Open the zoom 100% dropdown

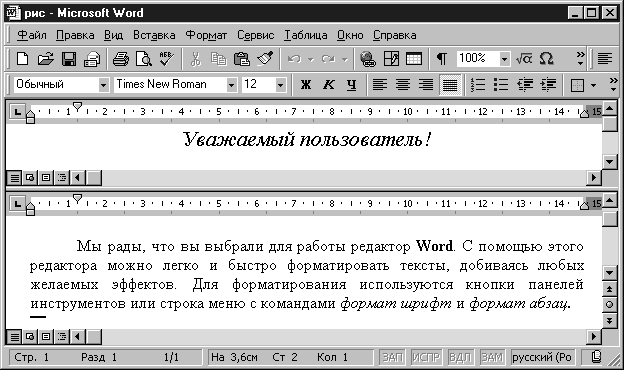pos(504,59)
